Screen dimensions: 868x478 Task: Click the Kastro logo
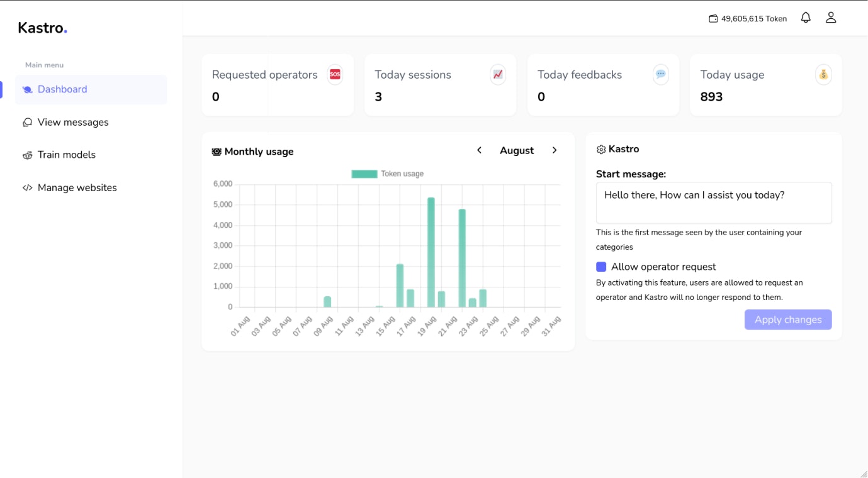(42, 28)
